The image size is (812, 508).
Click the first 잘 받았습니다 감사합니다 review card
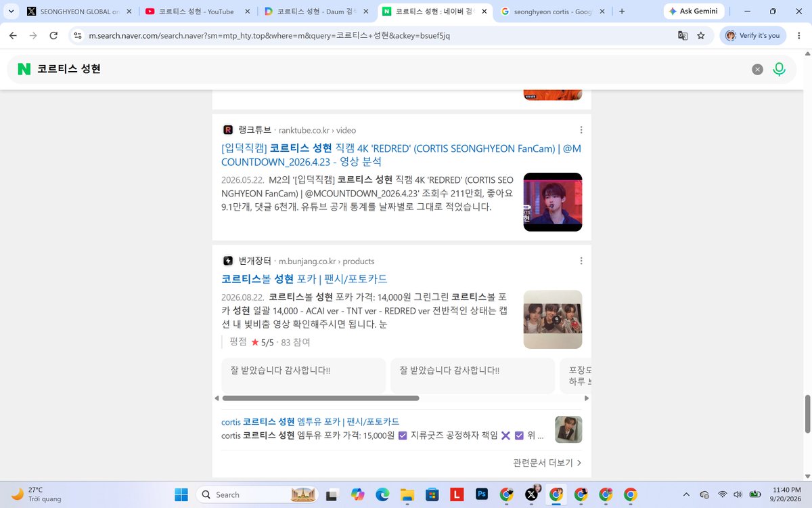point(303,375)
